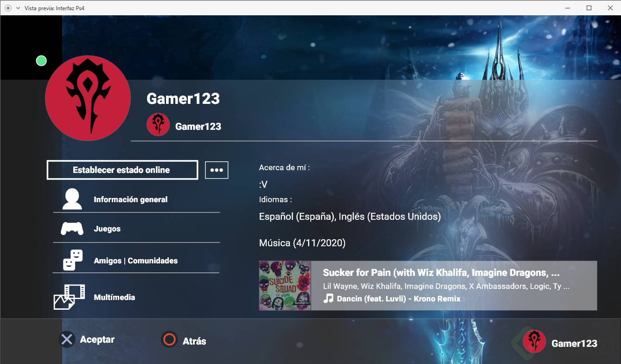Click the Suicide Squad album thumbnail
Viewport: 621px width, 364px height.
click(x=284, y=285)
